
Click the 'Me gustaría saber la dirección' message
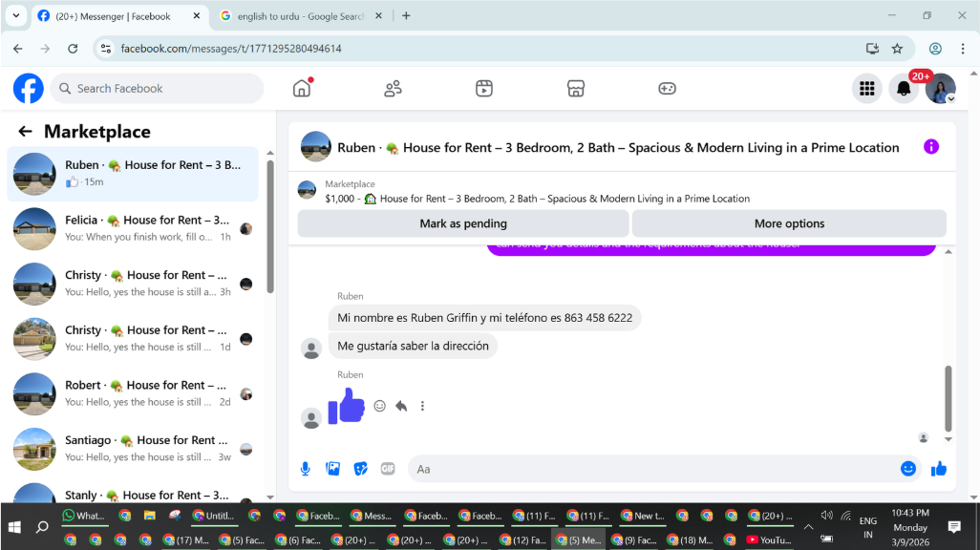point(414,346)
